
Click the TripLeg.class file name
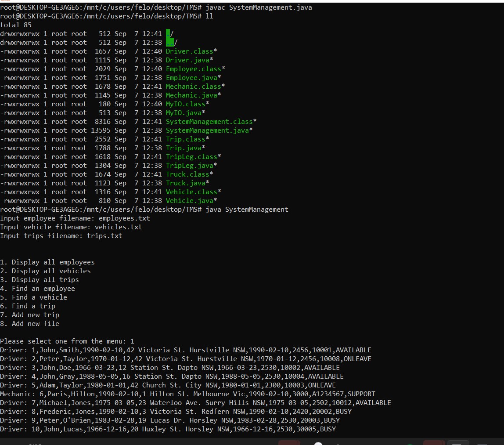coord(191,157)
